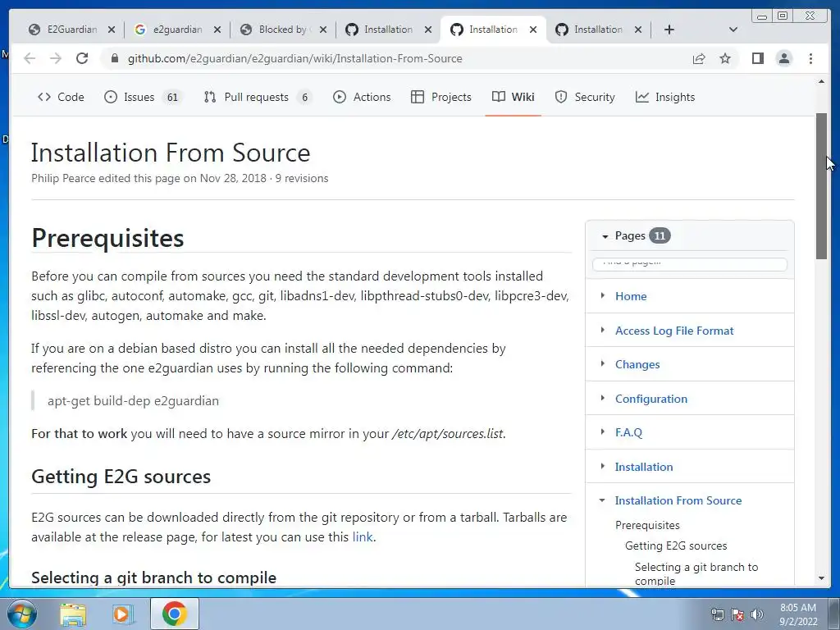Open the Issues tab with 61 items
840x630 pixels.
click(143, 97)
